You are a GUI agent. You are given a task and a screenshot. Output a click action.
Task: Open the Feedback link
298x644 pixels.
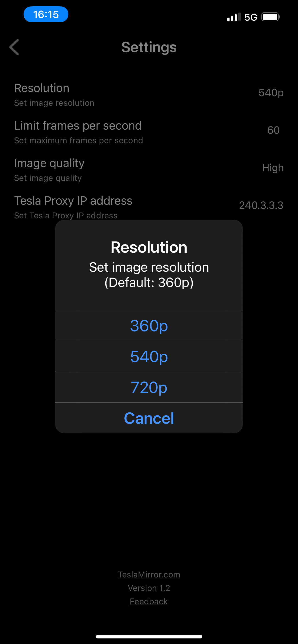tap(149, 601)
